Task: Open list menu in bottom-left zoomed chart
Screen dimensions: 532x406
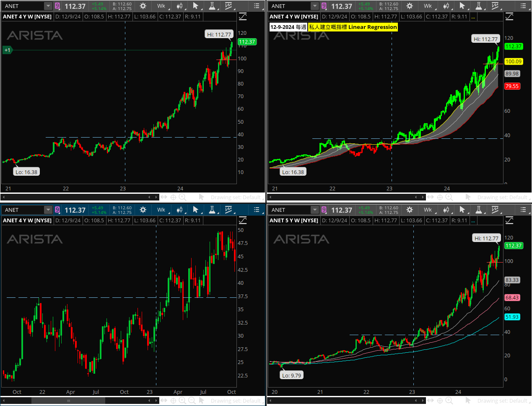Action: (x=257, y=210)
